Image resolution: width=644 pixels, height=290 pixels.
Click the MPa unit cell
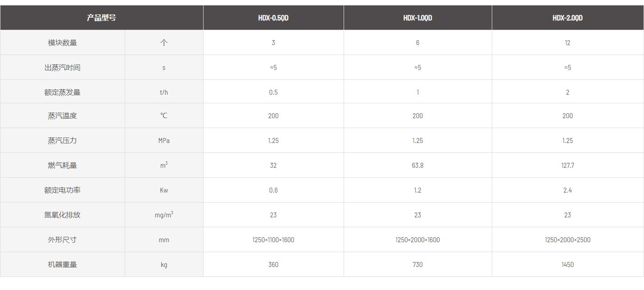(164, 141)
